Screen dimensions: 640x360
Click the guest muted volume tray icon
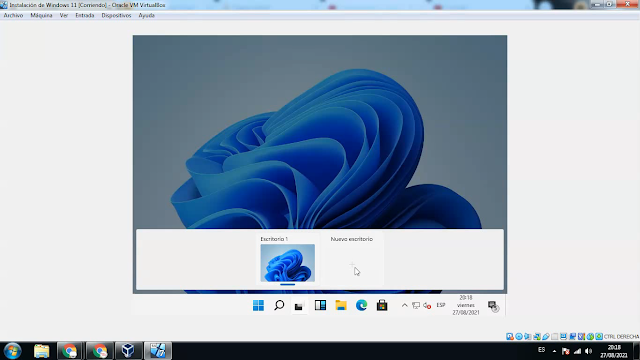pyautogui.click(x=427, y=305)
